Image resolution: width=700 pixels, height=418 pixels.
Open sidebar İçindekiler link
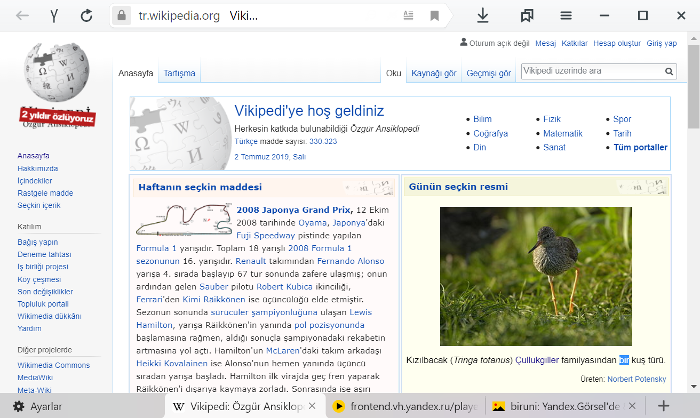tap(35, 181)
